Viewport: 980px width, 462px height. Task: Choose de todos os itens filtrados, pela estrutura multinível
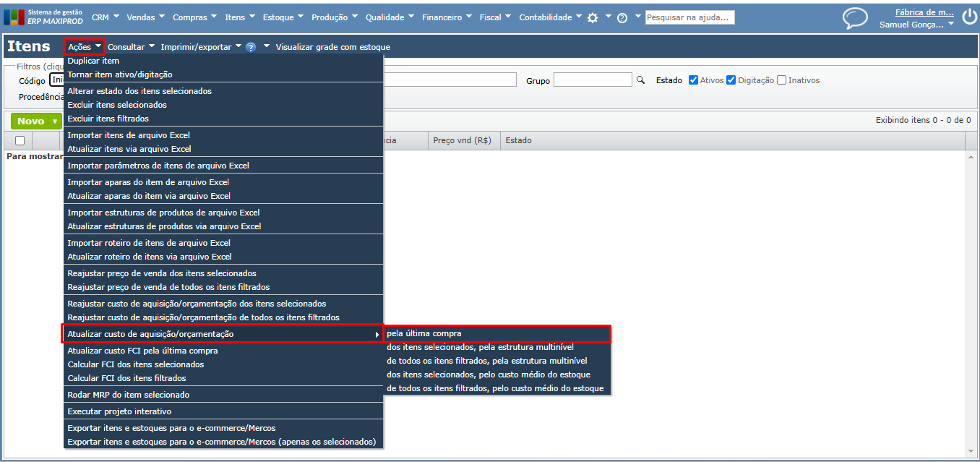point(497,361)
